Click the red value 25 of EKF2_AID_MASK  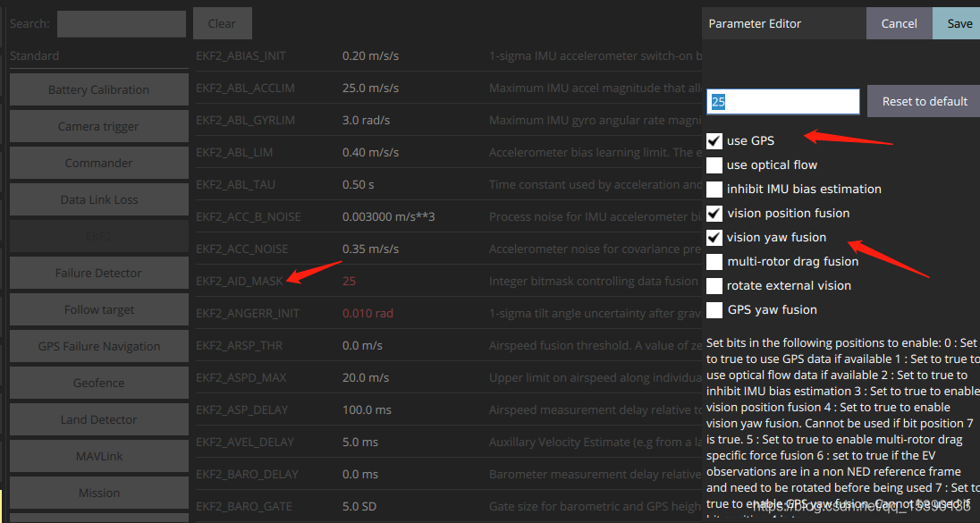(x=349, y=282)
